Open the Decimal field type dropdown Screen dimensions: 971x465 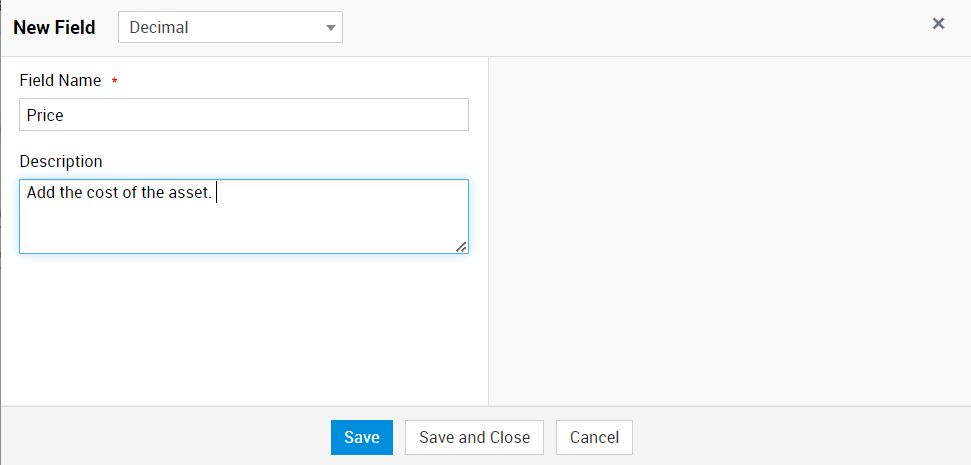pyautogui.click(x=230, y=28)
